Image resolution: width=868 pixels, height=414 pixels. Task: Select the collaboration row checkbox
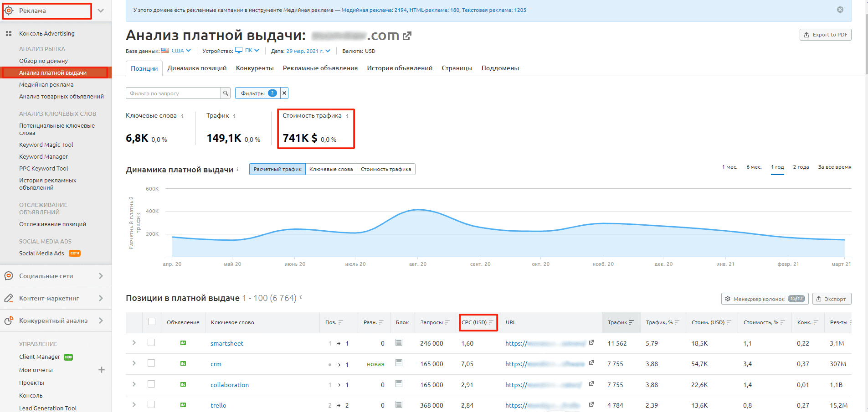pos(151,384)
